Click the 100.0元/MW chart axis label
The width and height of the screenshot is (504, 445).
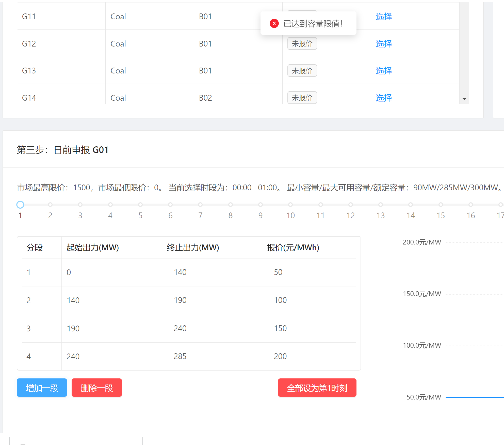click(422, 345)
